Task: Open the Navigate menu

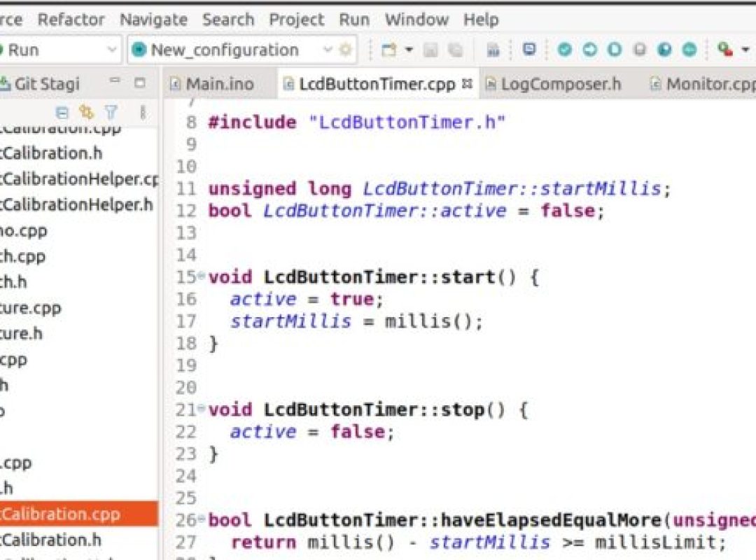Action: click(x=153, y=20)
